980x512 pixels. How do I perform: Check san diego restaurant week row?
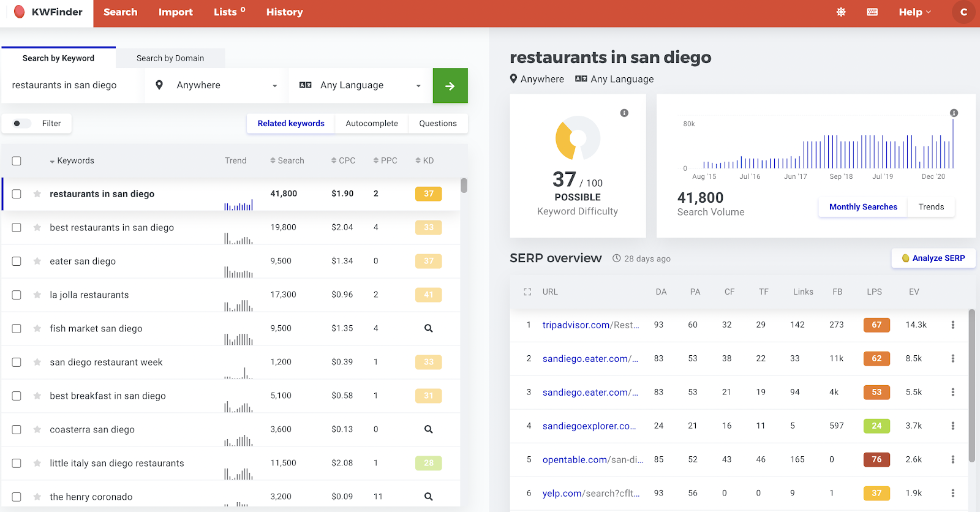tap(17, 363)
